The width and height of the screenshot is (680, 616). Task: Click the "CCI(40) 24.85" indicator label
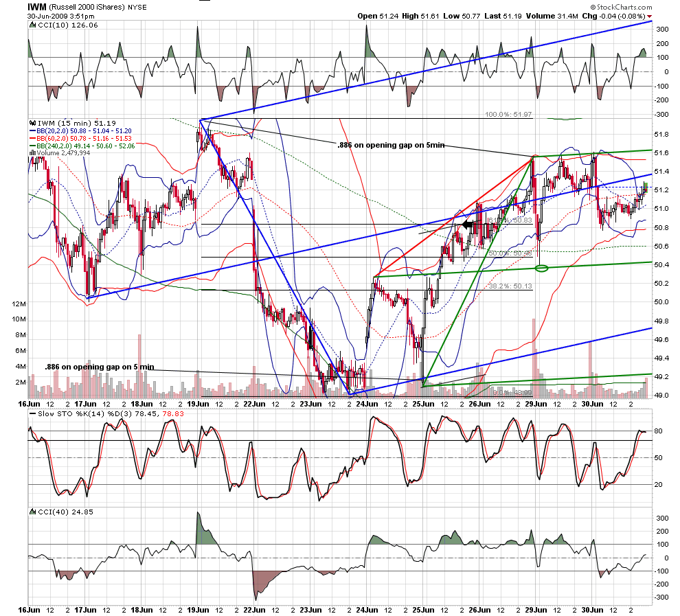[65, 512]
